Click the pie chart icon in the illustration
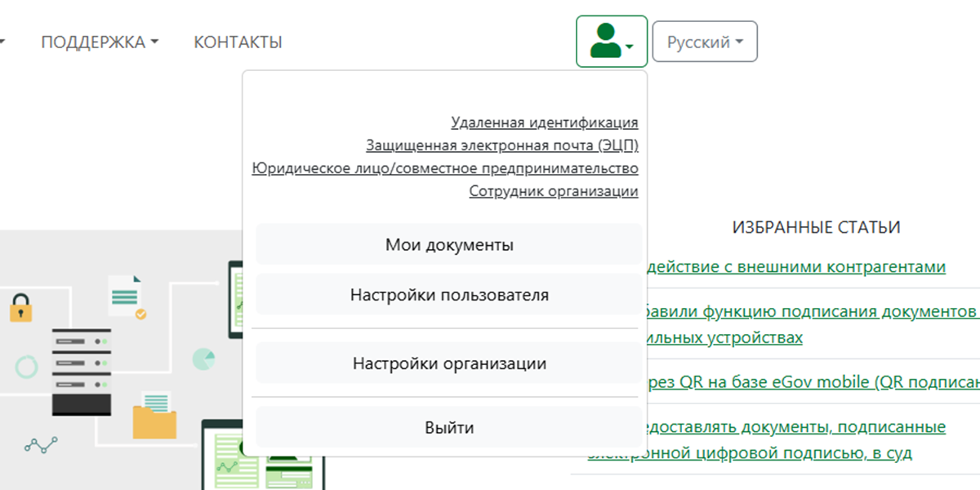Screen dimensions: 980x490 (x=203, y=359)
